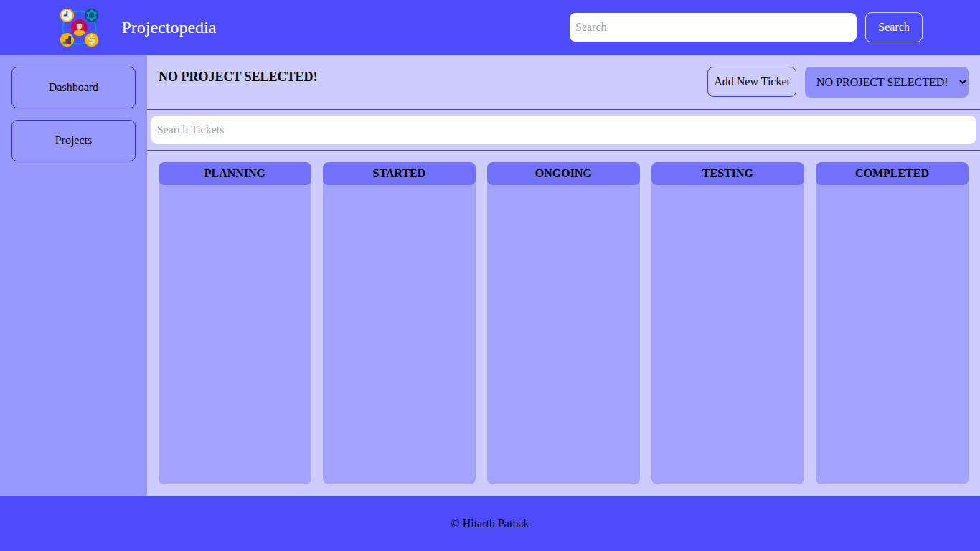This screenshot has width=980, height=551.
Task: Click the empty ticket area below Completed
Action: point(892,334)
